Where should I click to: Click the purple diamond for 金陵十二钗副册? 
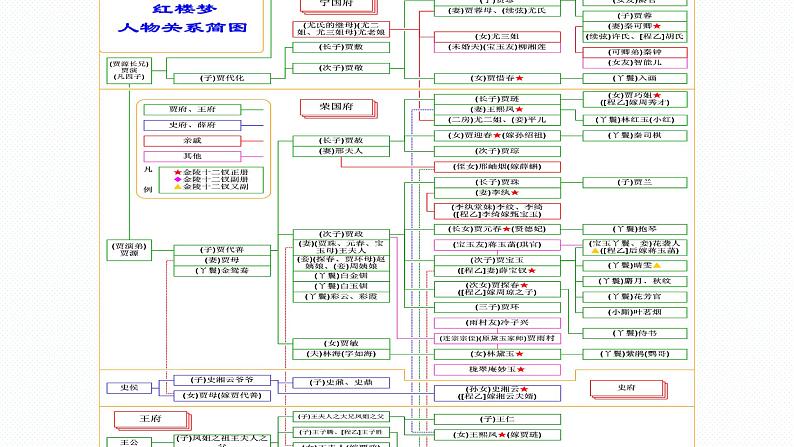tap(178, 180)
